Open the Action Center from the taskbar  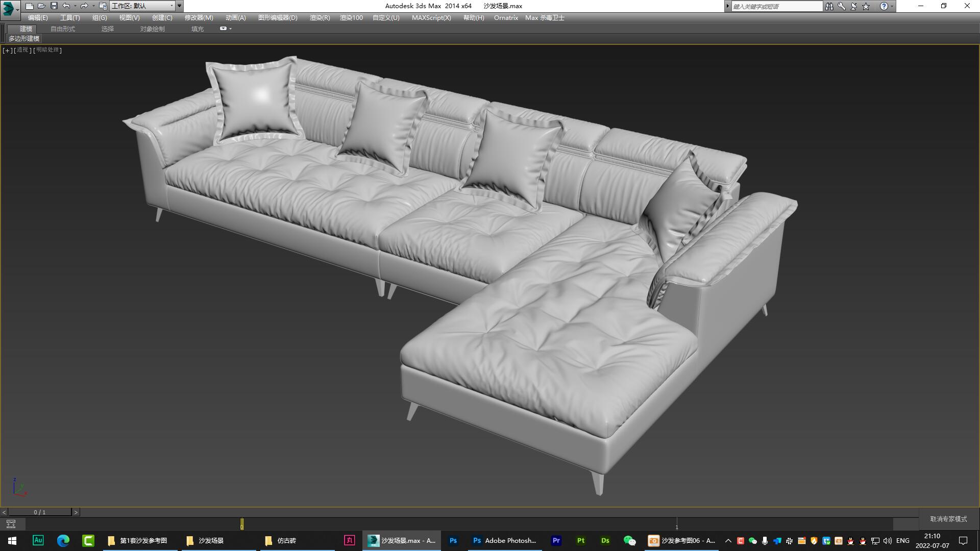[x=963, y=540]
